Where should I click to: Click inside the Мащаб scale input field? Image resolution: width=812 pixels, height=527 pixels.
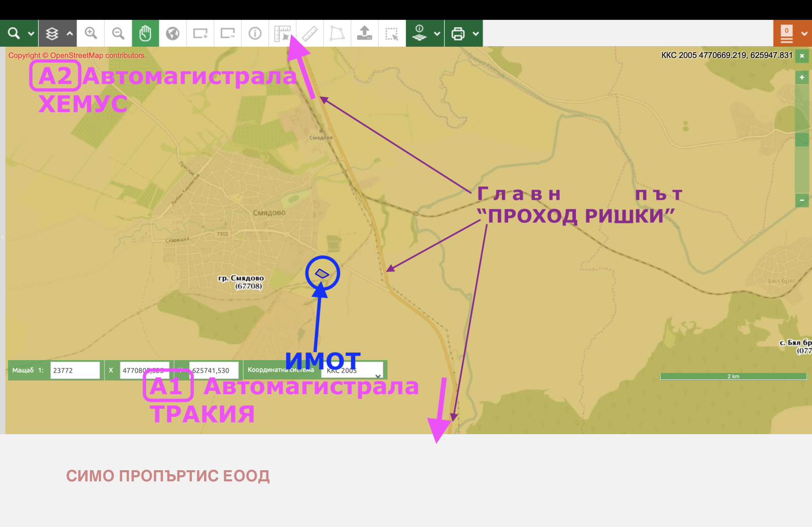pyautogui.click(x=75, y=370)
